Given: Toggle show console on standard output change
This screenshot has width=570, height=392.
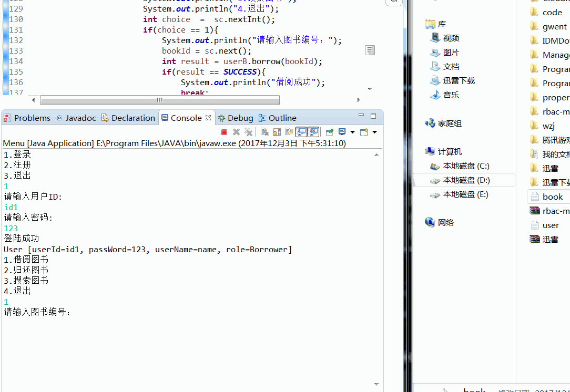Looking at the screenshot, I should [x=301, y=132].
